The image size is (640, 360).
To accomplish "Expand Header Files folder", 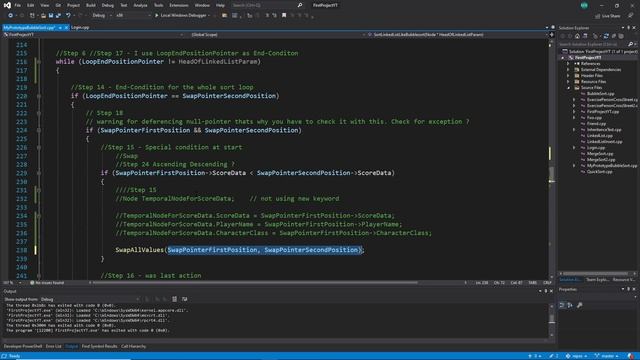I will point(568,76).
